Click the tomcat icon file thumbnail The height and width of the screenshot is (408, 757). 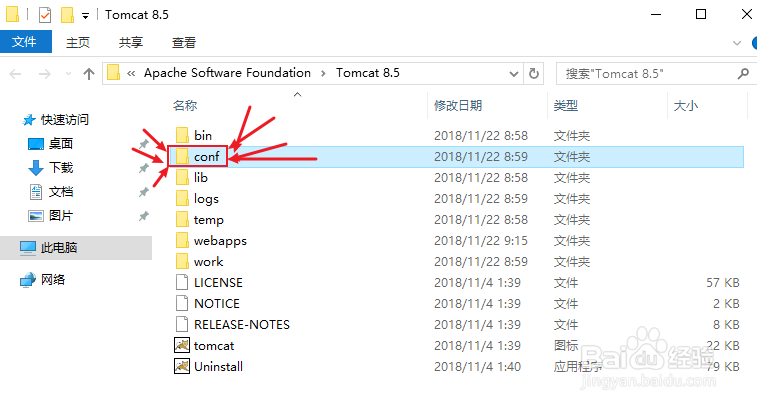click(x=182, y=346)
